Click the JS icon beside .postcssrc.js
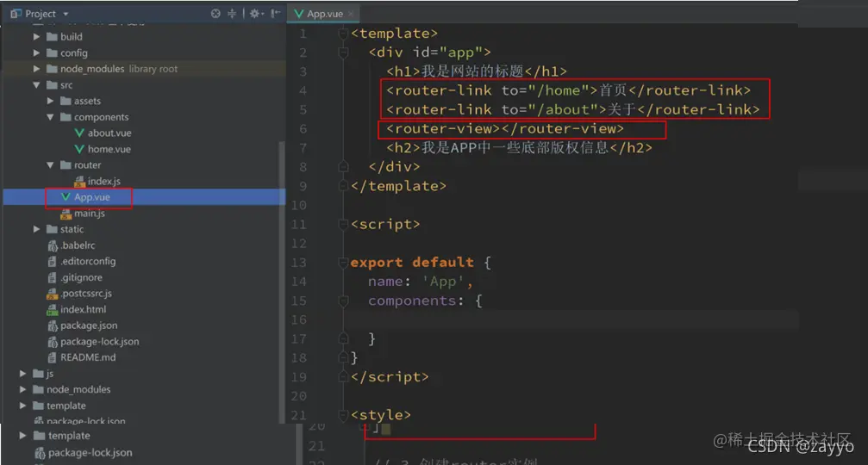Screen dimensions: 868x465 point(53,293)
